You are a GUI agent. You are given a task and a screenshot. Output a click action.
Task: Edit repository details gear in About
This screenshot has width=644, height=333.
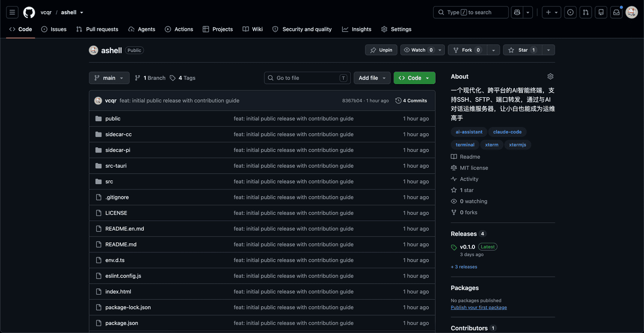coord(550,77)
